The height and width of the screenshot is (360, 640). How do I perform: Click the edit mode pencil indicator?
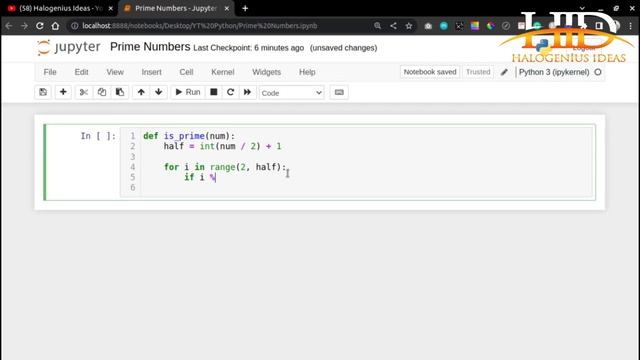[x=504, y=72]
